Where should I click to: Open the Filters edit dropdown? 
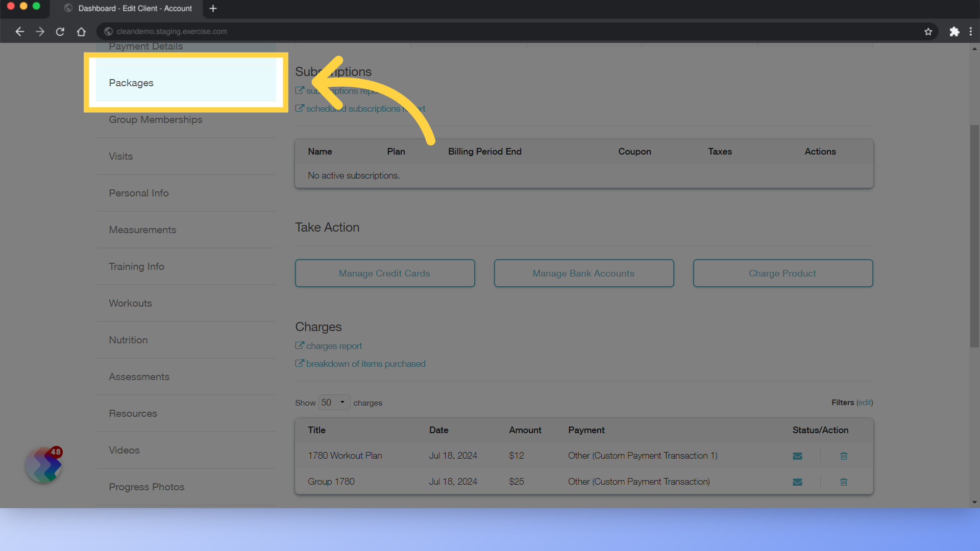click(x=864, y=402)
